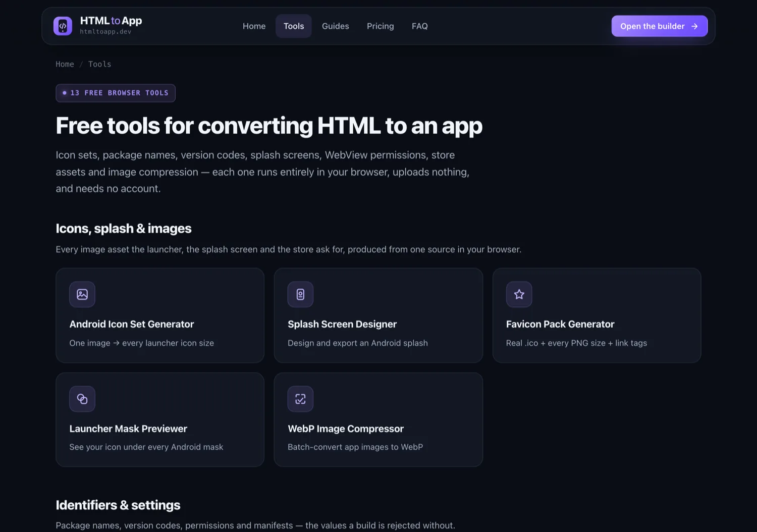Click the Favicon Pack Generator star icon
Viewport: 757px width, 532px height.
point(519,294)
